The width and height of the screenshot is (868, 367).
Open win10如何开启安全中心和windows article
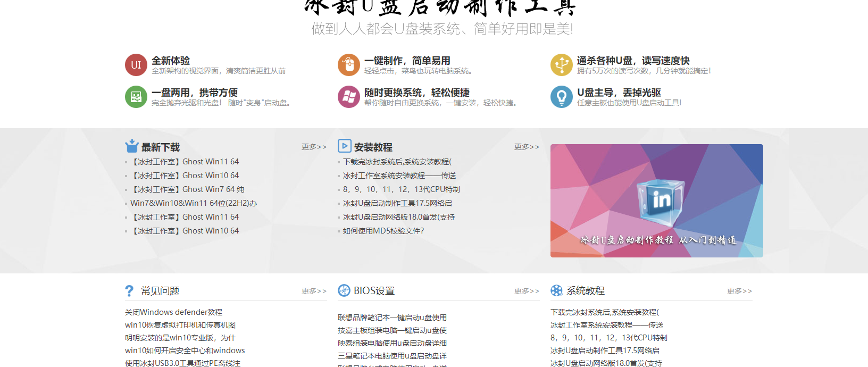tap(185, 351)
